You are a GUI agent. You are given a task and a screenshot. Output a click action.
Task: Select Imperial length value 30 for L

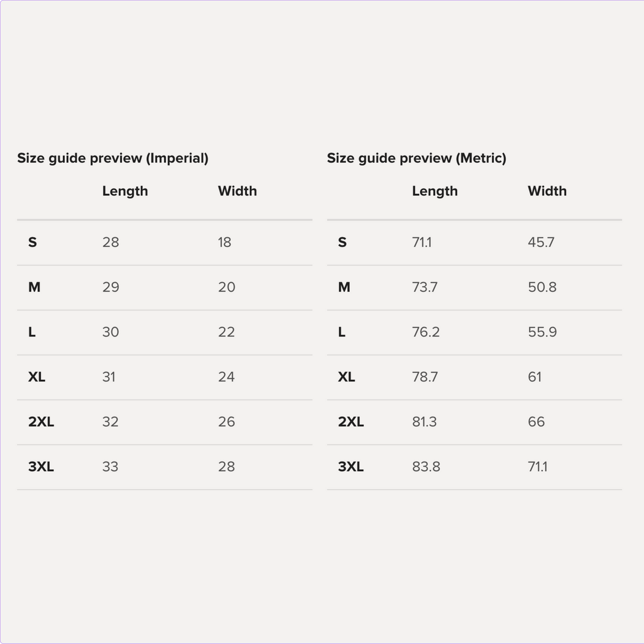(111, 332)
